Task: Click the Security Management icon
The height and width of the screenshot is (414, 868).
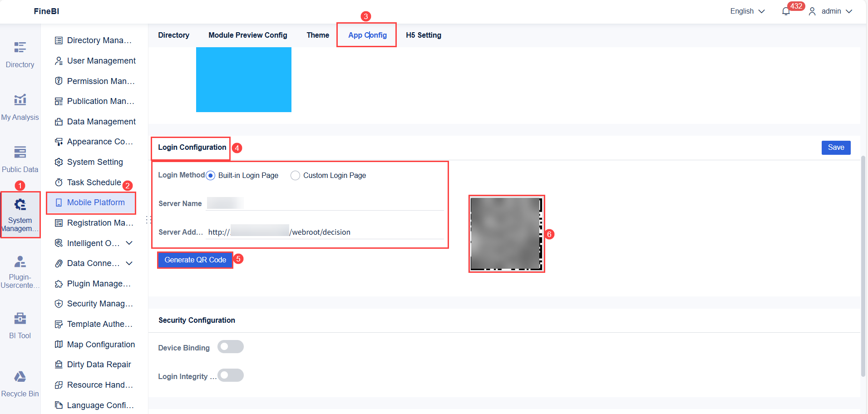Action: point(59,304)
